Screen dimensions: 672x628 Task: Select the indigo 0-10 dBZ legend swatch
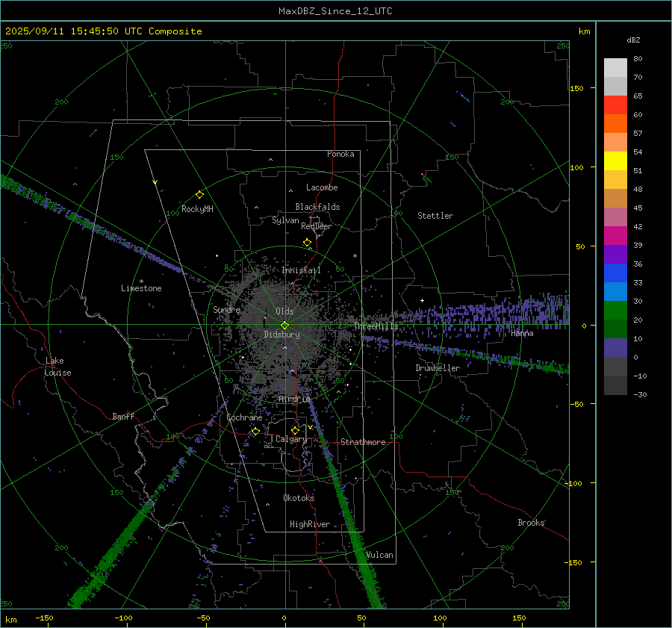point(615,348)
